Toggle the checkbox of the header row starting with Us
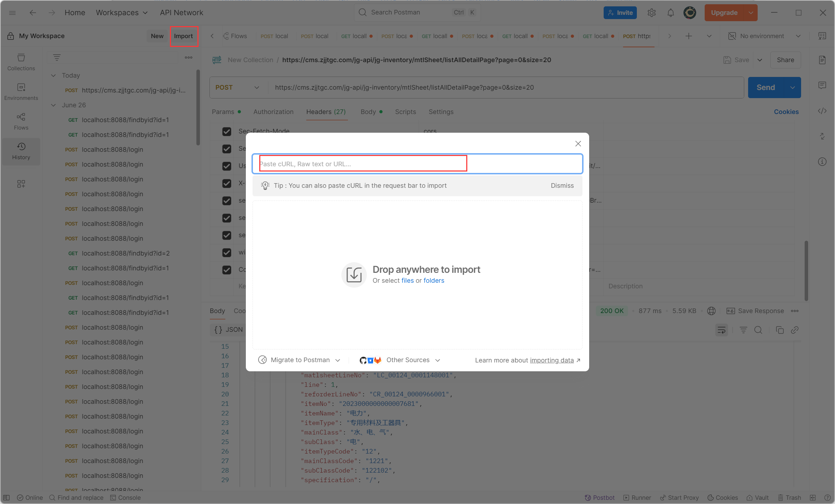This screenshot has height=504, width=835. [227, 166]
